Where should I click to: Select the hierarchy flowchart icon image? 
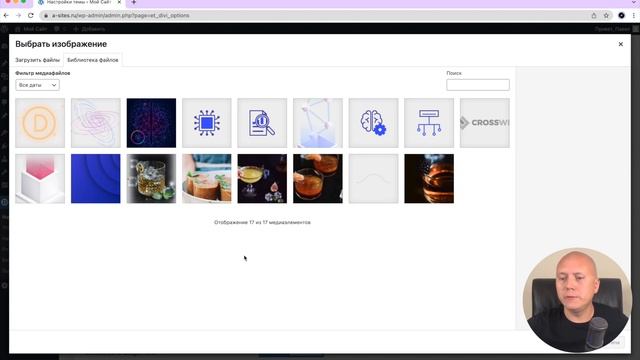pos(429,123)
